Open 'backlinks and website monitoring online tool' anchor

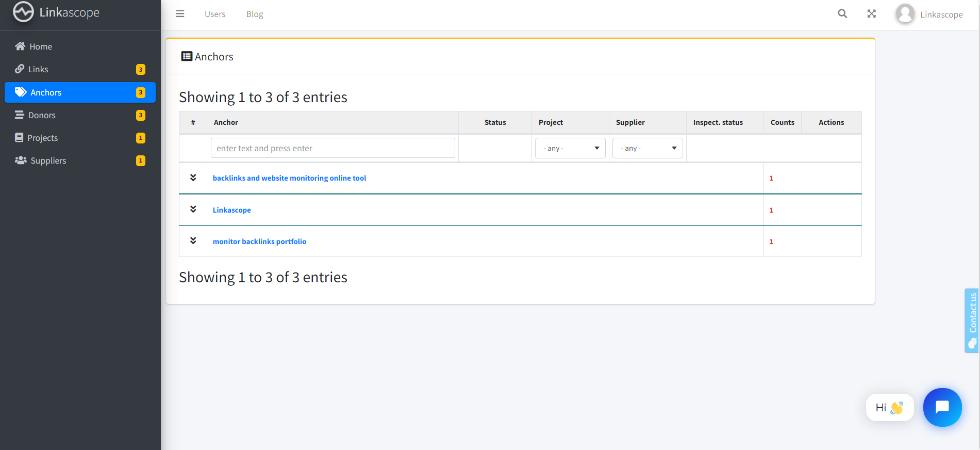[x=289, y=178]
